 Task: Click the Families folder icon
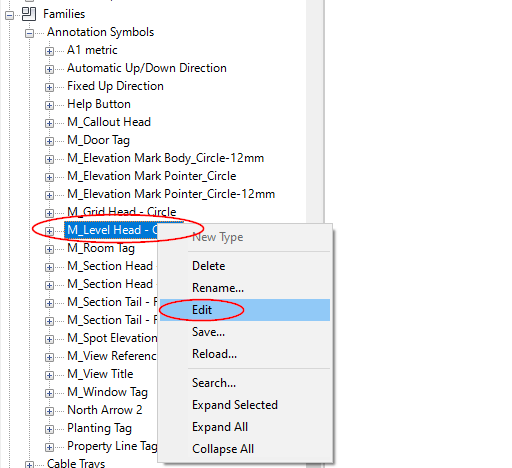tap(29, 14)
